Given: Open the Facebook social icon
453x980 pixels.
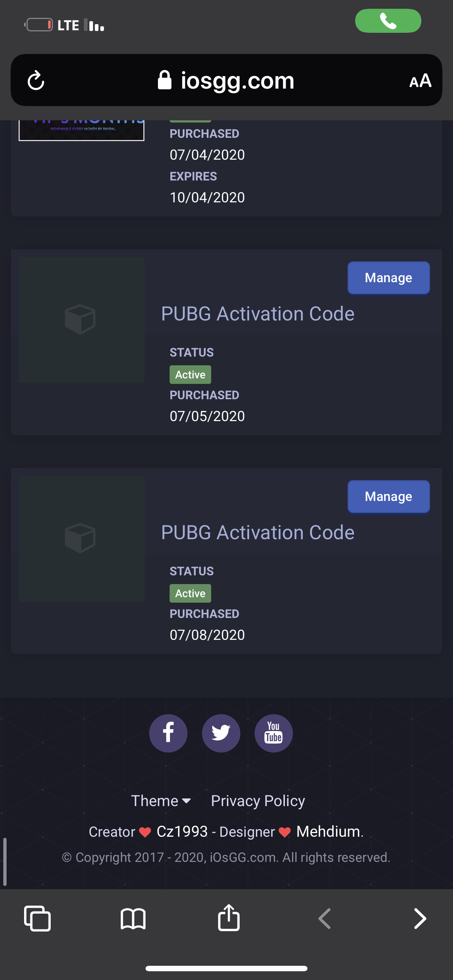Looking at the screenshot, I should point(168,733).
